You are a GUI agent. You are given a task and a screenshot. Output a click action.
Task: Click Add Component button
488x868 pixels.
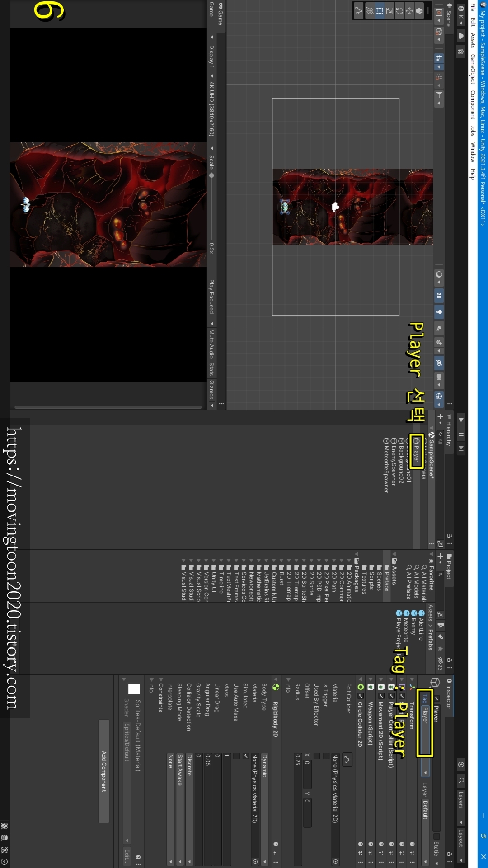(104, 771)
